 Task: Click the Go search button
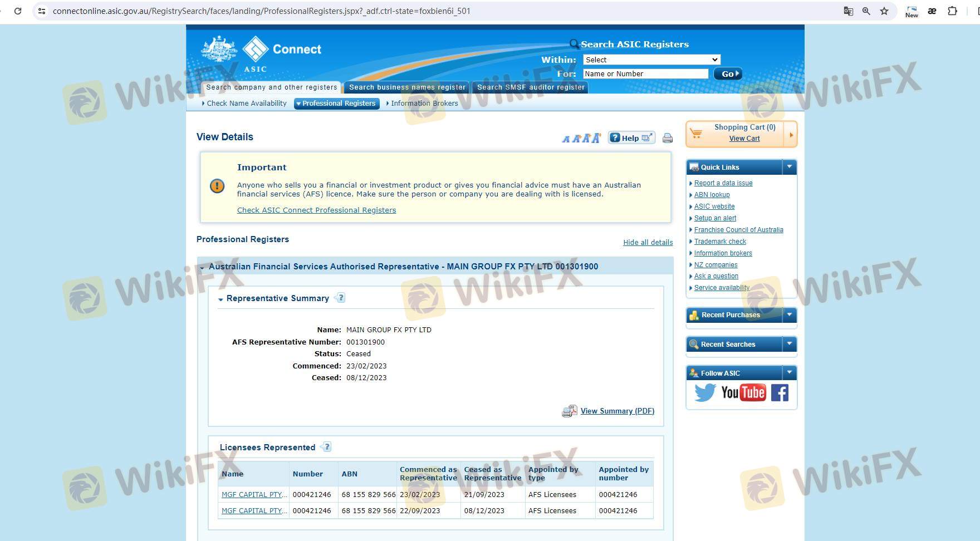point(728,74)
